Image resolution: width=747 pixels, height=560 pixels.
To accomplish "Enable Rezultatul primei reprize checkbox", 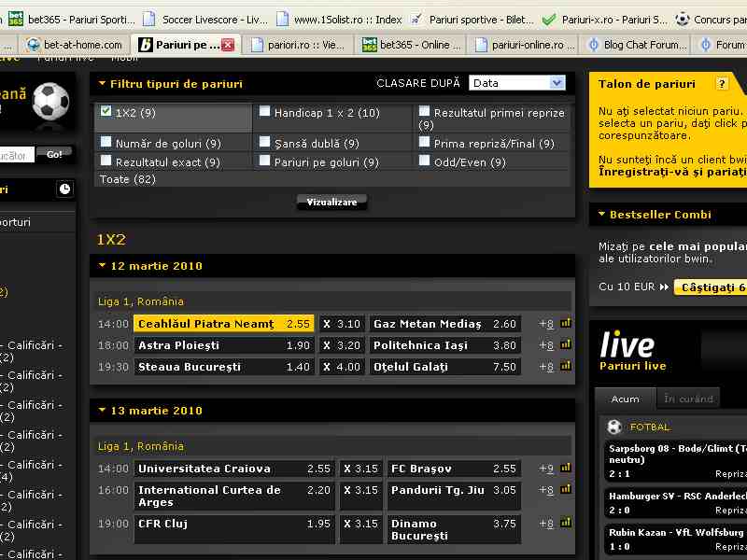I will (424, 111).
